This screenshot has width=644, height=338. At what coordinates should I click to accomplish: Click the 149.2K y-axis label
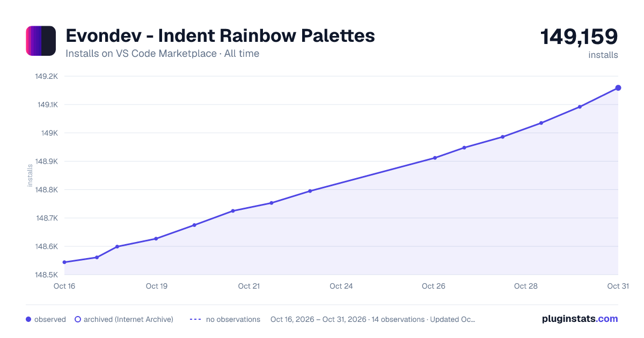47,76
